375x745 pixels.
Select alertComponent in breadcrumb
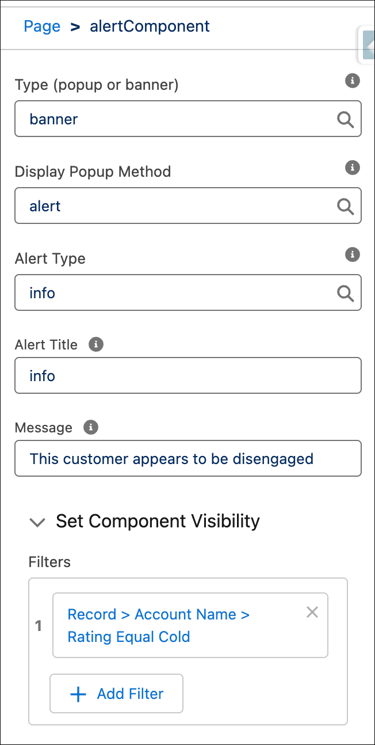pos(149,26)
